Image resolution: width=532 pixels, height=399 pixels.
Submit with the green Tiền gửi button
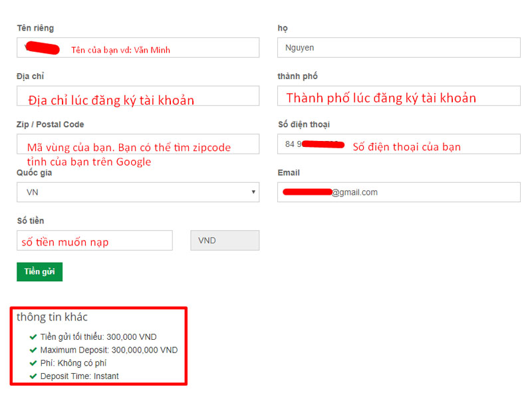(x=40, y=272)
